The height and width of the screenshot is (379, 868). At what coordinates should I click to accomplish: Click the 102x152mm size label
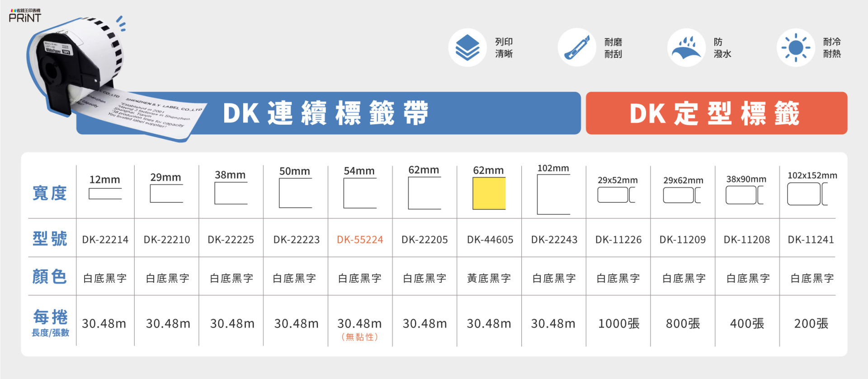pos(812,175)
